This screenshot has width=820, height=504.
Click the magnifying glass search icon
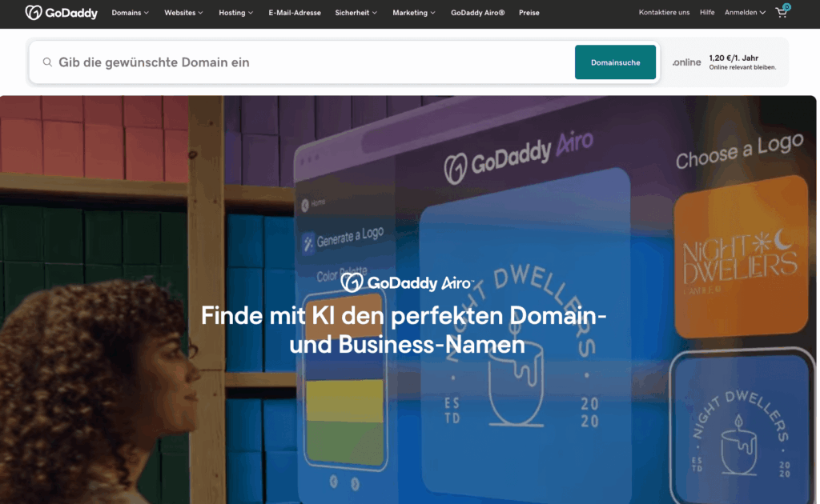[x=48, y=62]
